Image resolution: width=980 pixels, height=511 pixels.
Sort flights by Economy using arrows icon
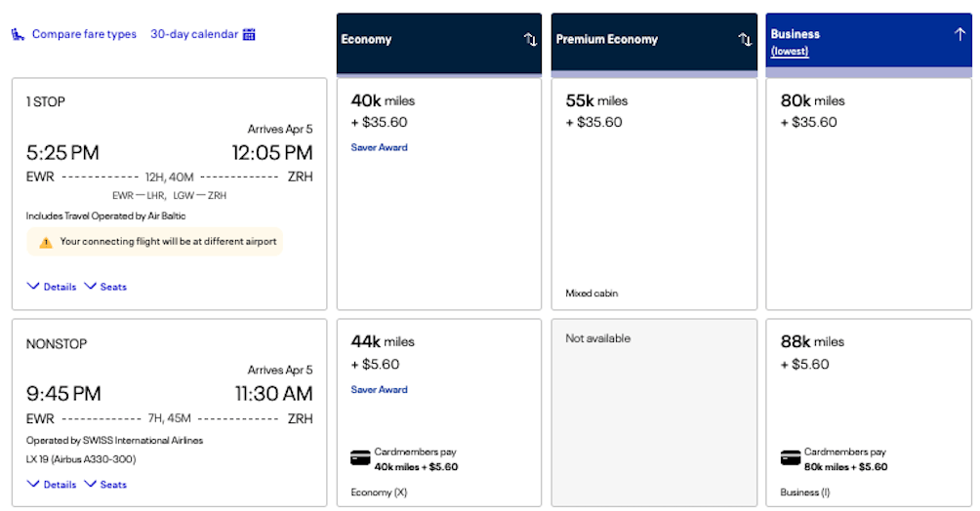click(x=530, y=40)
